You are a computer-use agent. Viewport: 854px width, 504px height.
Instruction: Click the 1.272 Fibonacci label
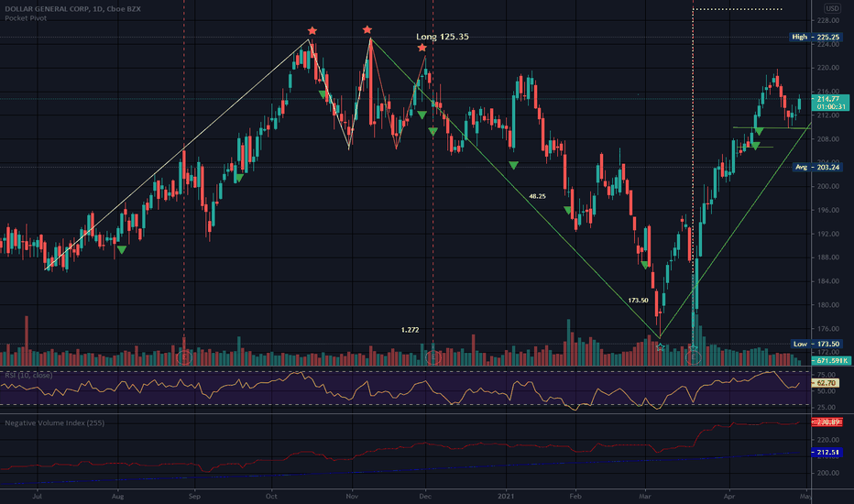[410, 330]
